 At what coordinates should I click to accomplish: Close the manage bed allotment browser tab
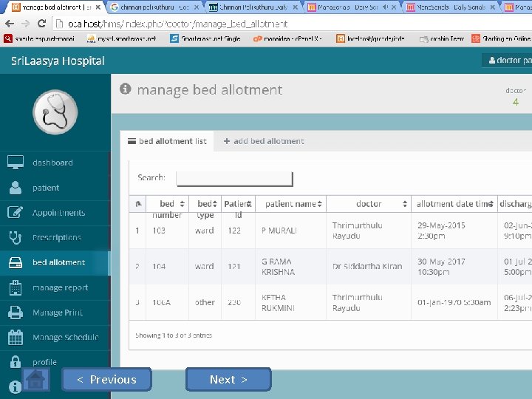(98, 7)
